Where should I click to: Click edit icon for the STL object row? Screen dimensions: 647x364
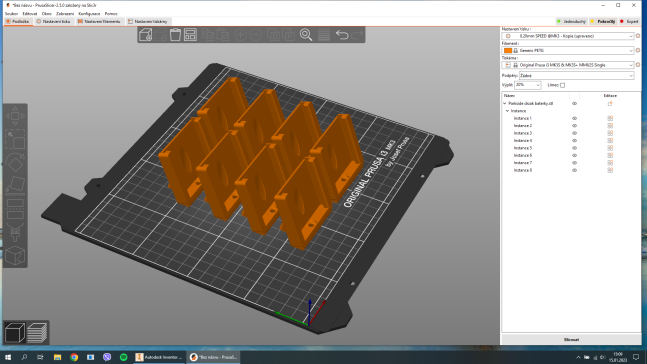click(610, 104)
